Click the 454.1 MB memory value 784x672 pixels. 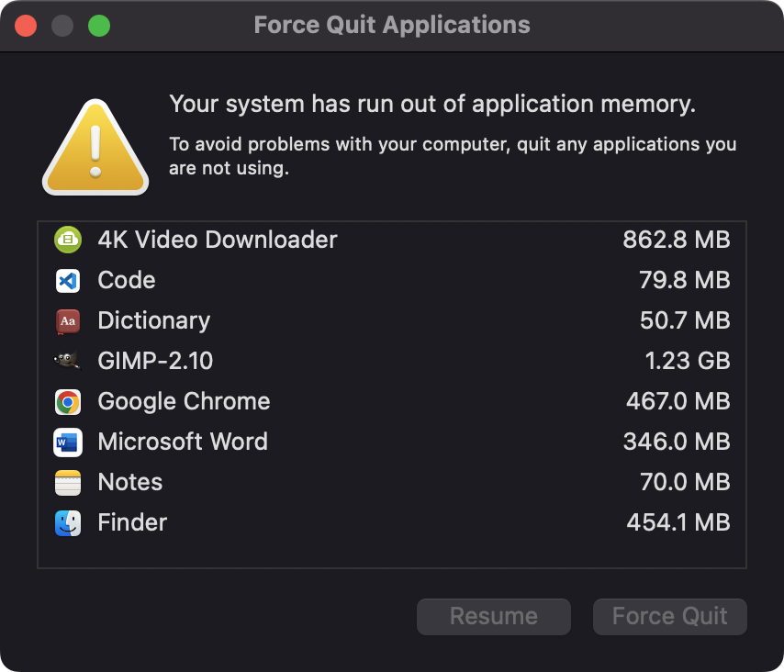pos(678,522)
